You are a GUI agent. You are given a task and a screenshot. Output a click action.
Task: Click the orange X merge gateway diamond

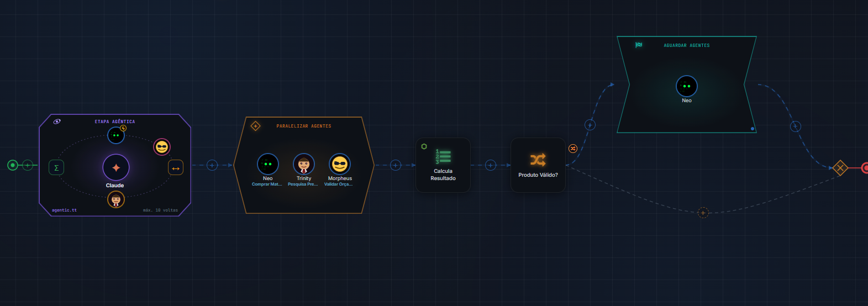pos(840,168)
